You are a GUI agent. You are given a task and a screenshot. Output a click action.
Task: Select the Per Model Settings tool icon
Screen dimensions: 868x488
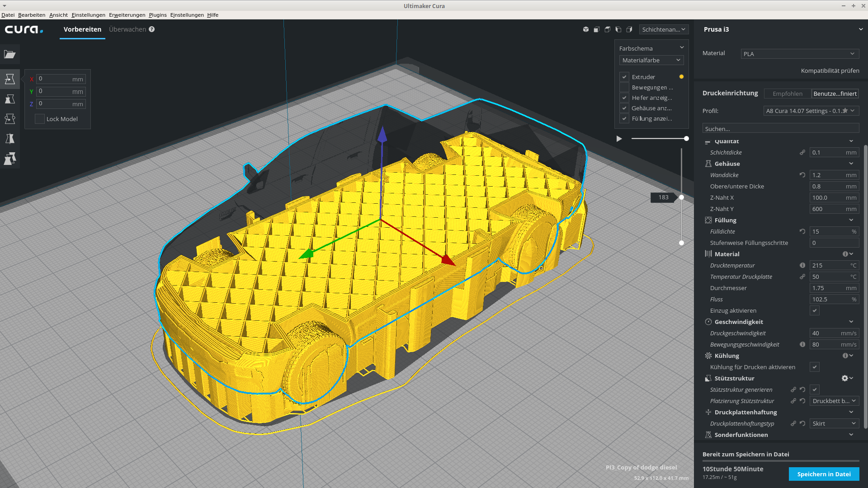pyautogui.click(x=10, y=159)
